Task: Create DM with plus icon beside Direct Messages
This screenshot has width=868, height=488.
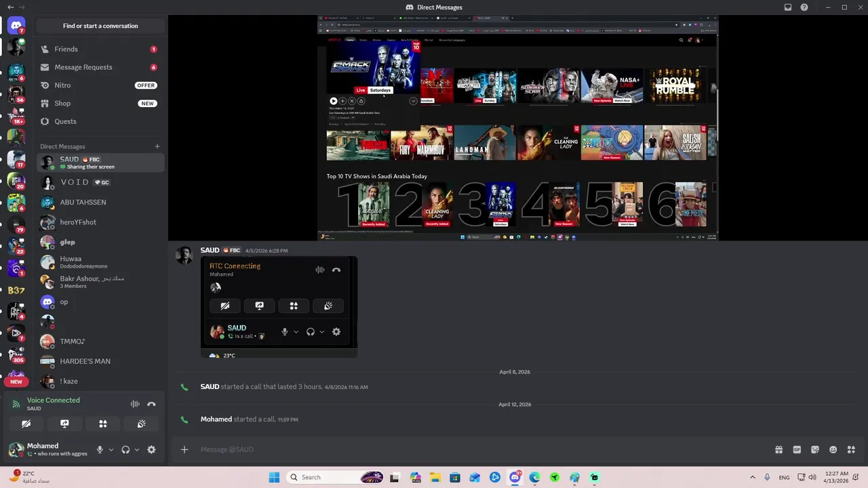Action: (x=157, y=146)
